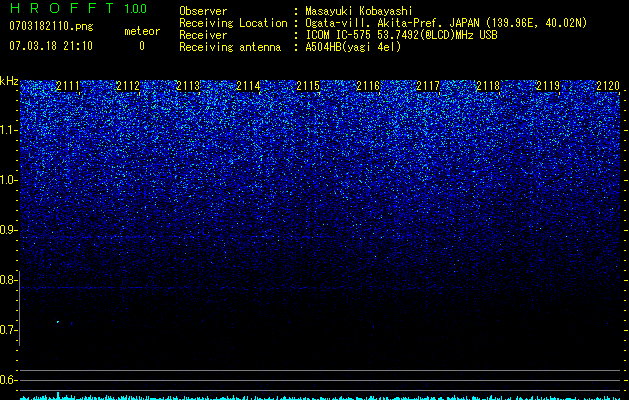Click the date stamp 07.03.18 21:10
This screenshot has height=400, width=629.
(x=51, y=46)
